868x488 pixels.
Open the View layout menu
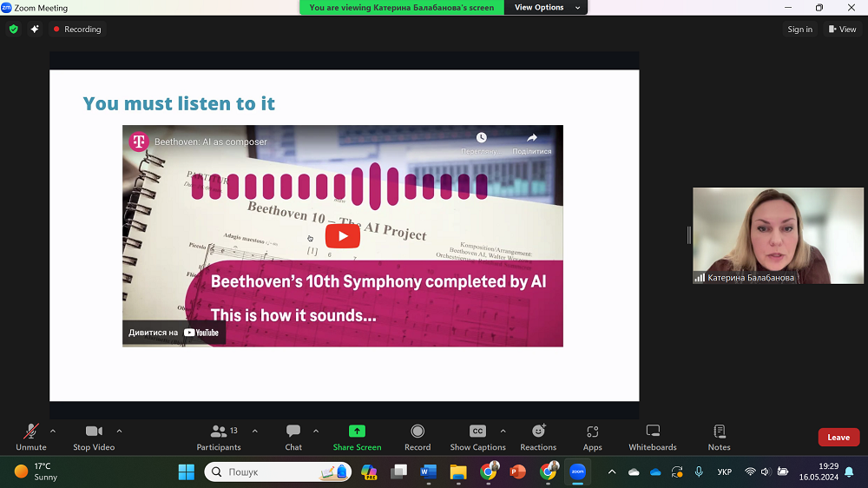click(842, 29)
